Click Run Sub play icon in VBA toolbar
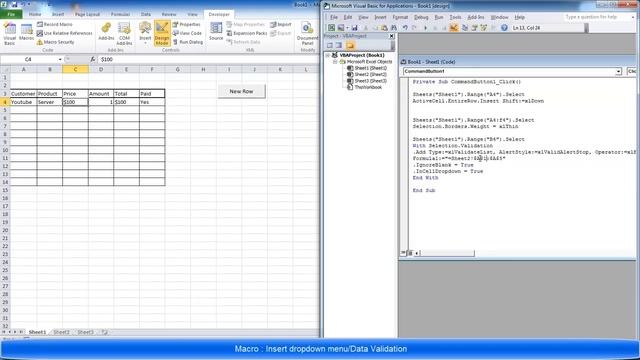Screen dimensions: 640x360 point(425,28)
